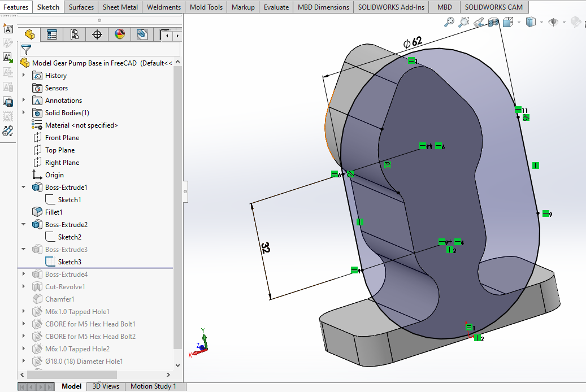586x392 pixels.
Task: Open the DisplayManager color ball tab
Action: click(120, 35)
